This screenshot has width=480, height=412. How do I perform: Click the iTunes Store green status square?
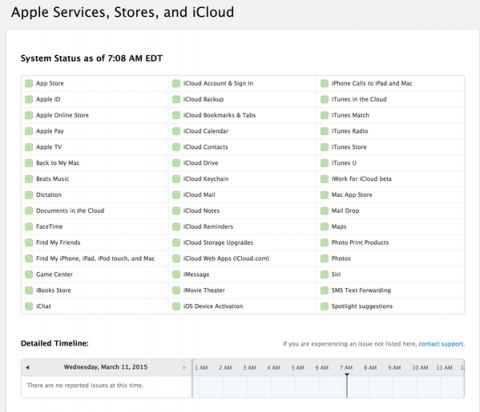[x=324, y=147]
